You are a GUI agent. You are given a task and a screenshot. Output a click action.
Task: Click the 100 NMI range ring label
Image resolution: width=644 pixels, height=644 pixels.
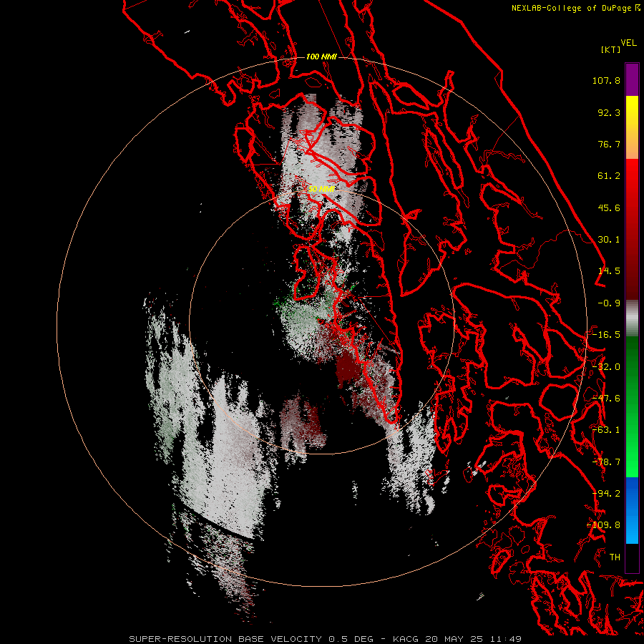coord(321,57)
